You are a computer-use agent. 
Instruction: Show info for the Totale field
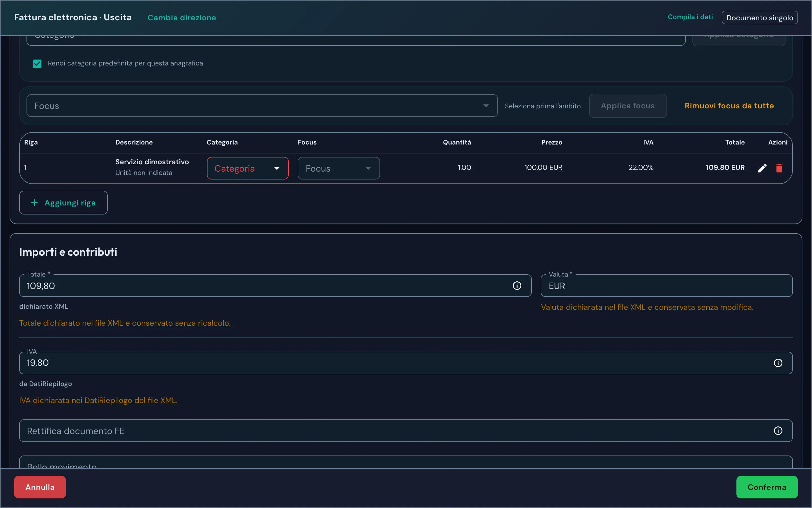click(x=517, y=286)
